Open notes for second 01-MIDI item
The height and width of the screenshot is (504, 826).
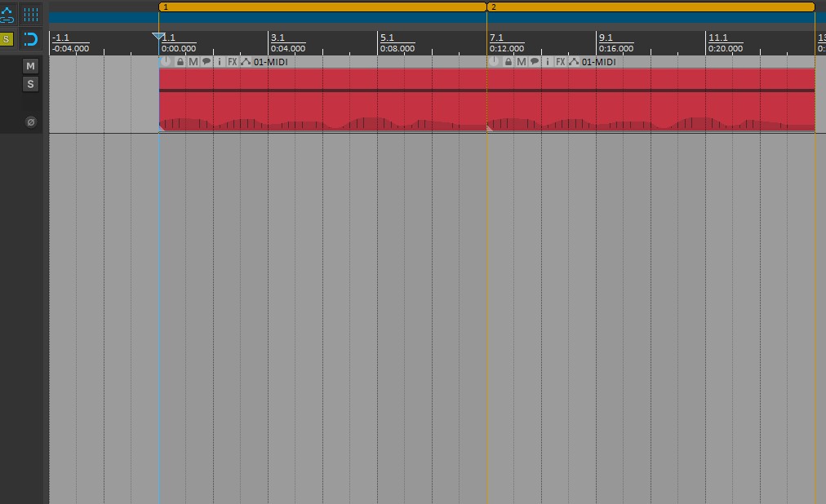click(534, 61)
